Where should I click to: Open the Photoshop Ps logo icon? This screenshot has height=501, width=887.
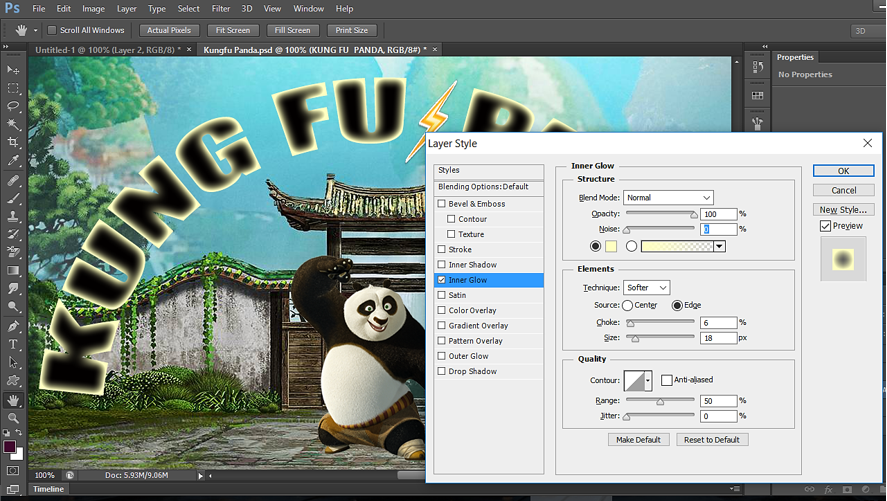[x=12, y=8]
